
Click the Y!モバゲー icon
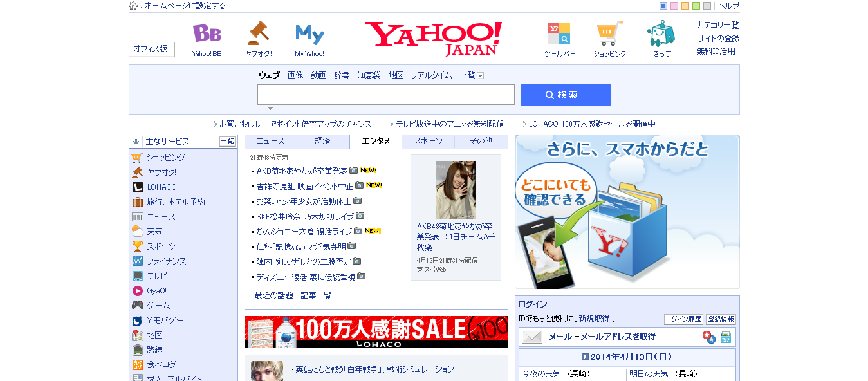pos(137,321)
